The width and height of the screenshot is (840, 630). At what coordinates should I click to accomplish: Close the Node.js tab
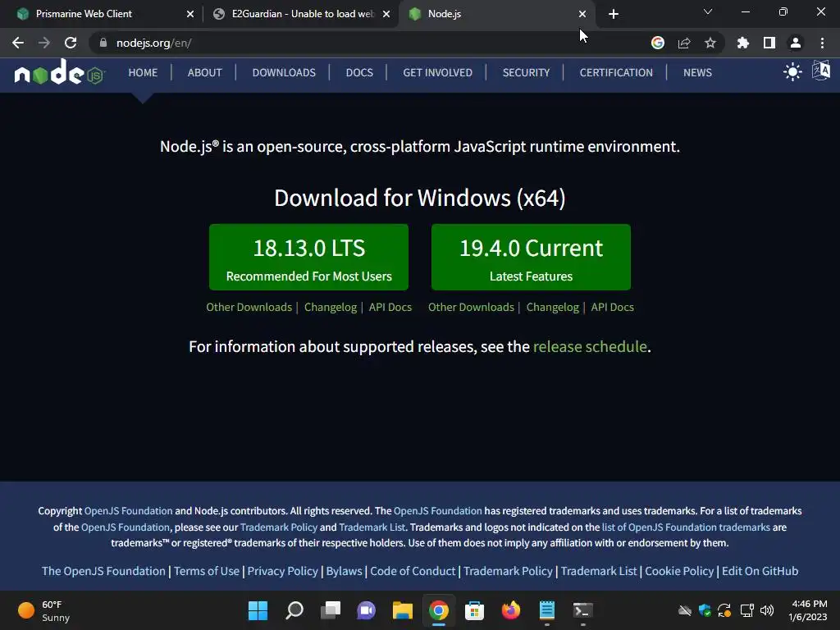[x=582, y=14]
